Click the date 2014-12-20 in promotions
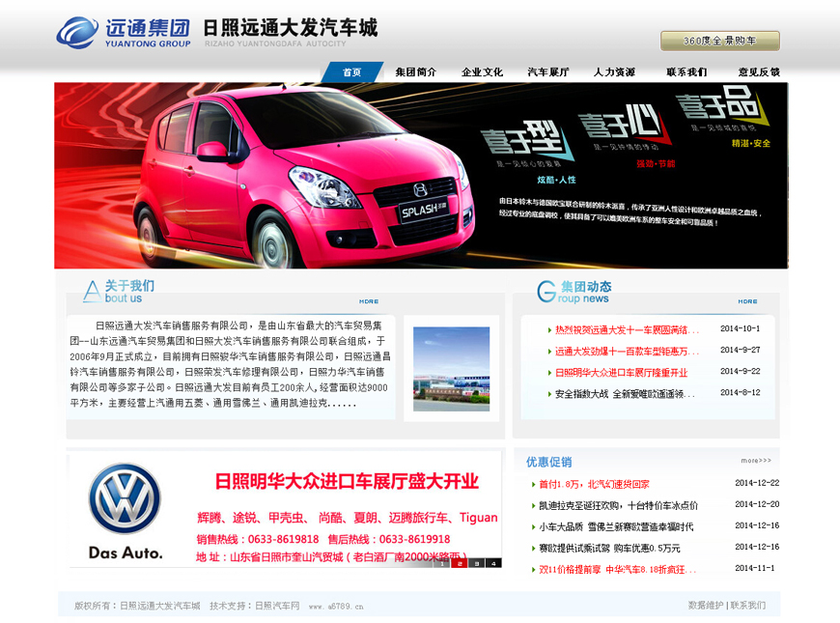The height and width of the screenshot is (623, 840). pyautogui.click(x=757, y=504)
